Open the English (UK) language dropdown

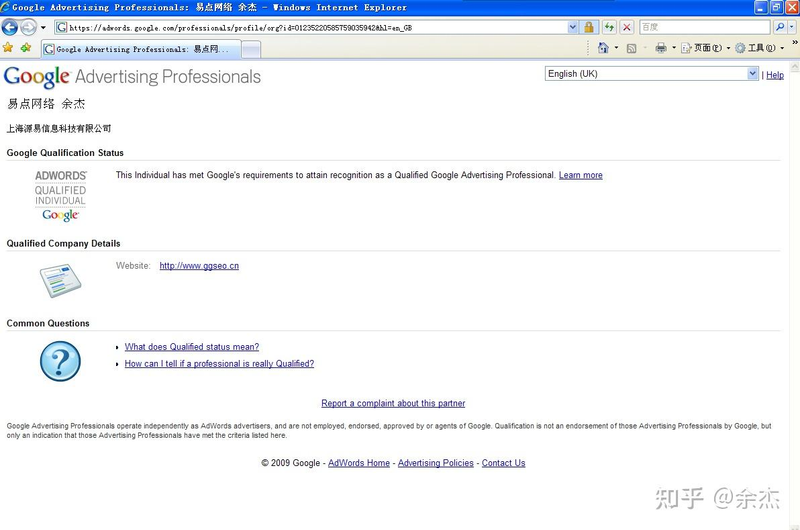click(652, 74)
